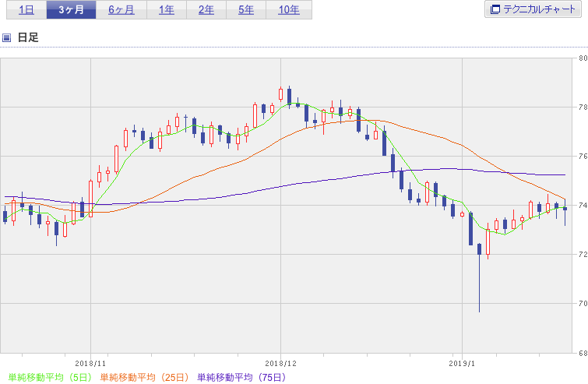Screen dimensions: 588x384
Task: Click the highest red candlestick near 2018/12
Action: [x=280, y=94]
